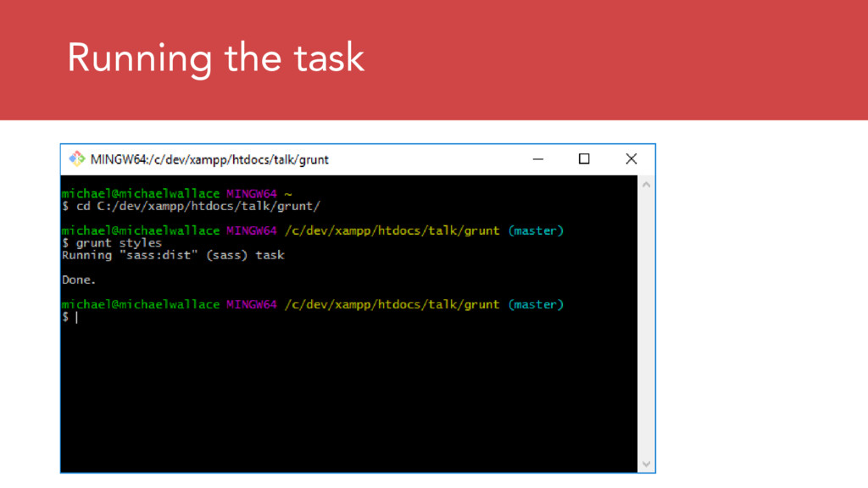Close the MINGW64 terminal window
This screenshot has height=488, width=868.
click(x=631, y=159)
